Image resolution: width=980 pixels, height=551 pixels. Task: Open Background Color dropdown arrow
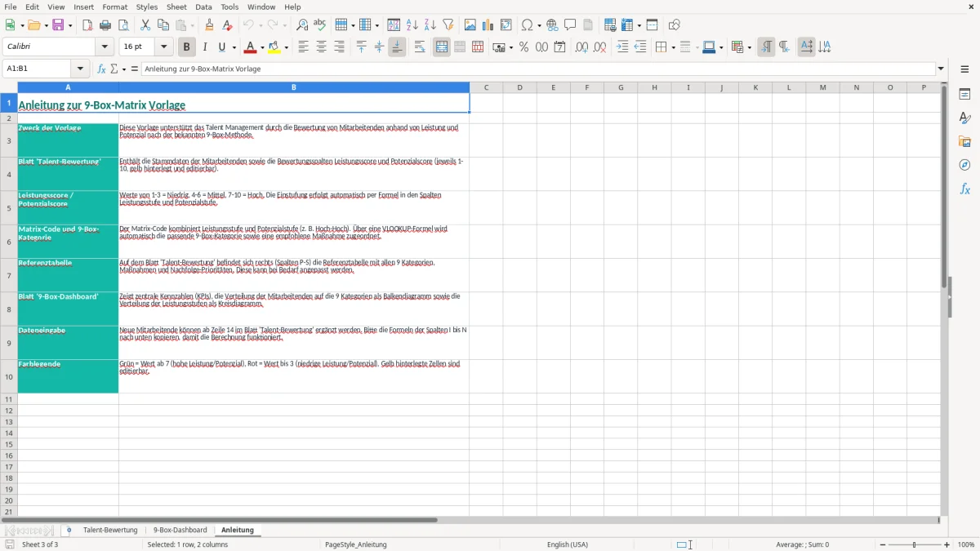287,47
